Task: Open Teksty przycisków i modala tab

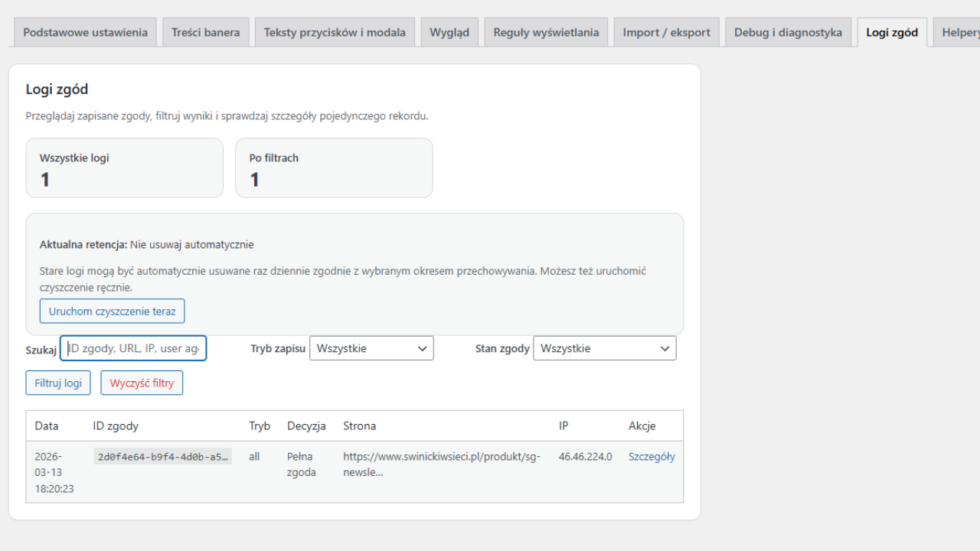Action: point(335,32)
